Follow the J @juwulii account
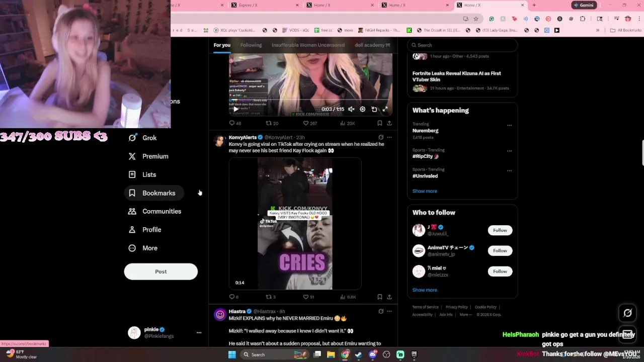This screenshot has height=362, width=644. tap(500, 230)
